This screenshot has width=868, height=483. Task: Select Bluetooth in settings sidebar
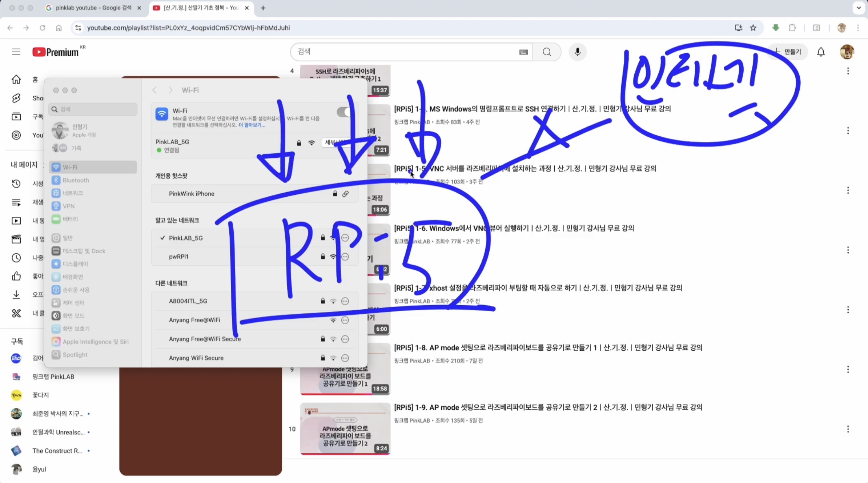76,180
